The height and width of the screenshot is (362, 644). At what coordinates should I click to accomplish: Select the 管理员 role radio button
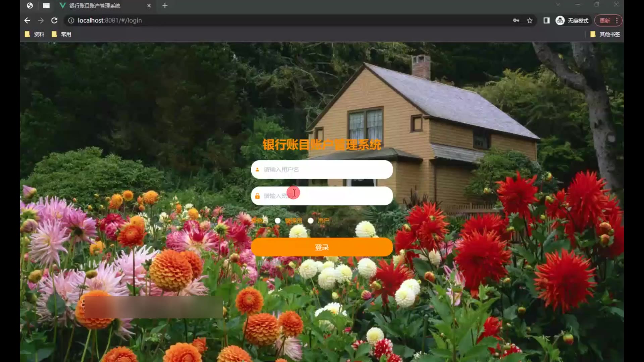[278, 221]
